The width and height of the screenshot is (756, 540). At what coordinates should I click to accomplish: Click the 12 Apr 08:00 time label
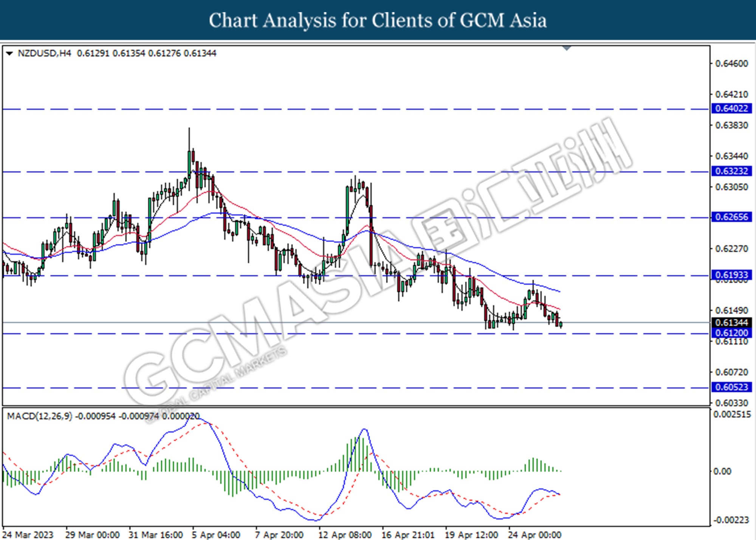(345, 535)
